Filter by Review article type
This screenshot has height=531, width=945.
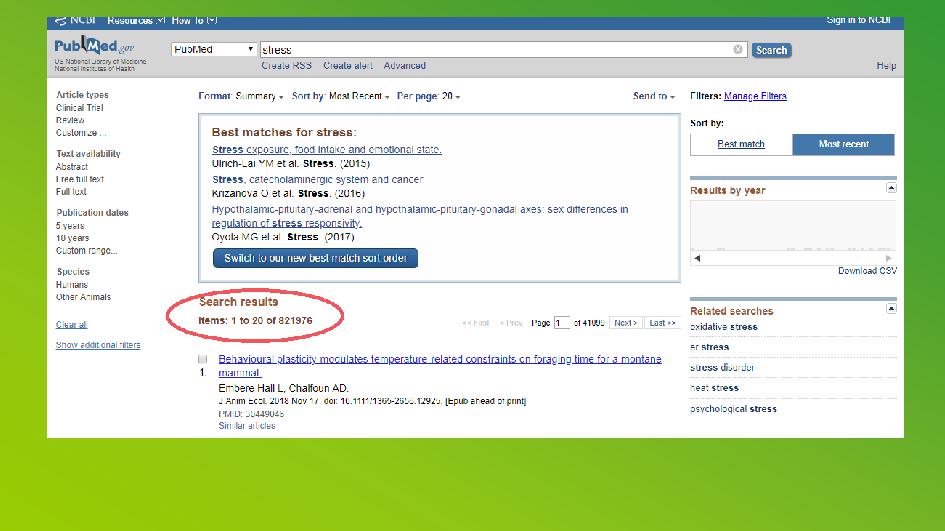70,121
